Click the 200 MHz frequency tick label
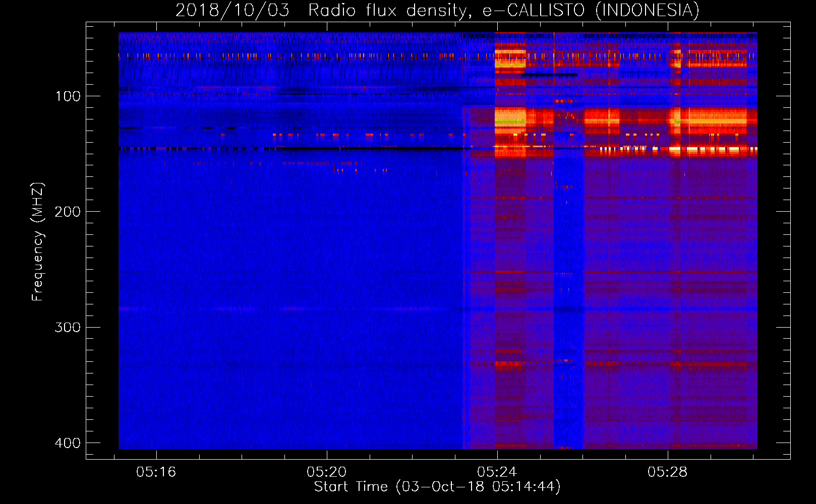 pyautogui.click(x=68, y=212)
